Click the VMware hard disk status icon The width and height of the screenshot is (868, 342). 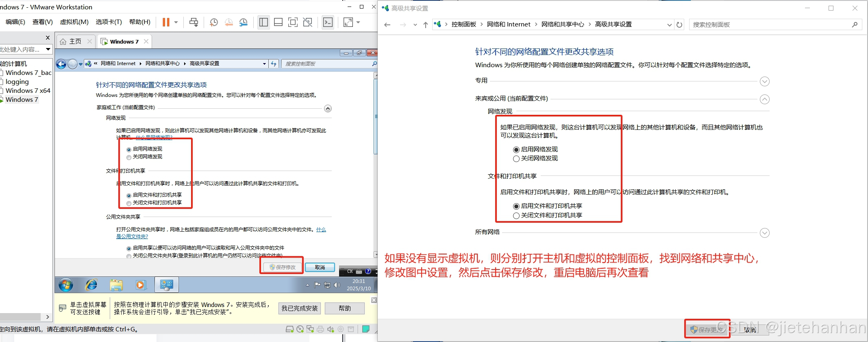point(289,329)
